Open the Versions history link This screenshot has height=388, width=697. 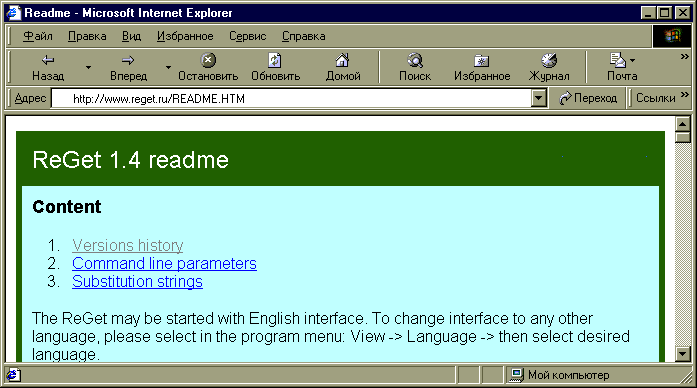coord(128,245)
